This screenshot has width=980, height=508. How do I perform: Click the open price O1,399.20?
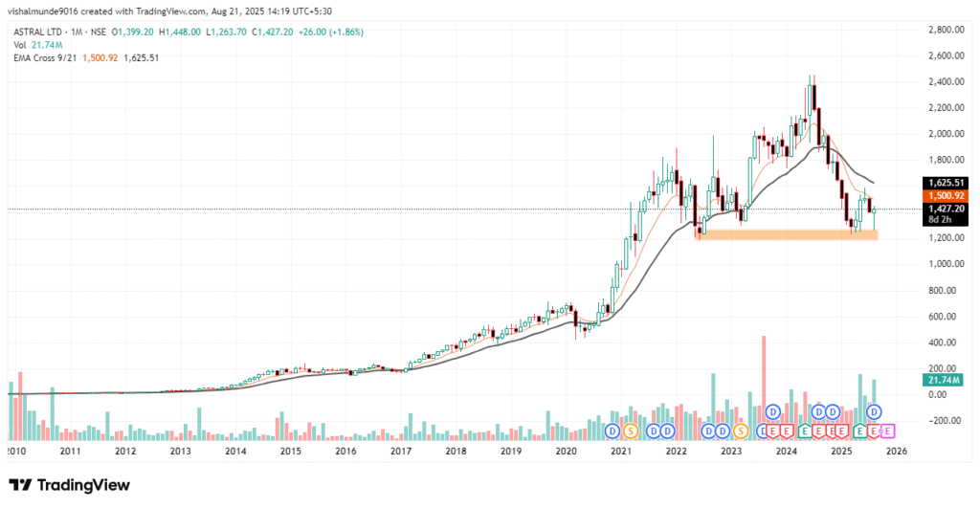coord(132,32)
